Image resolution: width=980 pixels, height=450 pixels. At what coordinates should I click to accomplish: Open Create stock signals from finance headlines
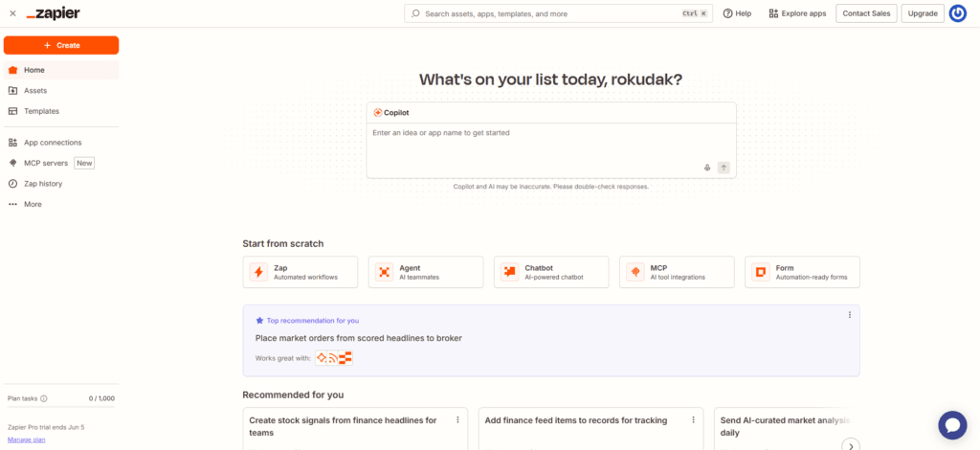[344, 426]
